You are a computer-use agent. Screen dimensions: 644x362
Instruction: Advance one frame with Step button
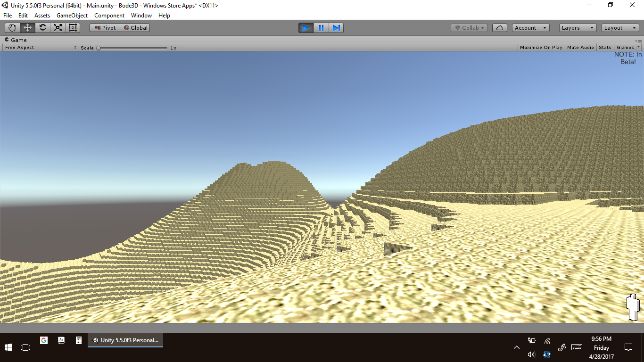click(x=336, y=28)
